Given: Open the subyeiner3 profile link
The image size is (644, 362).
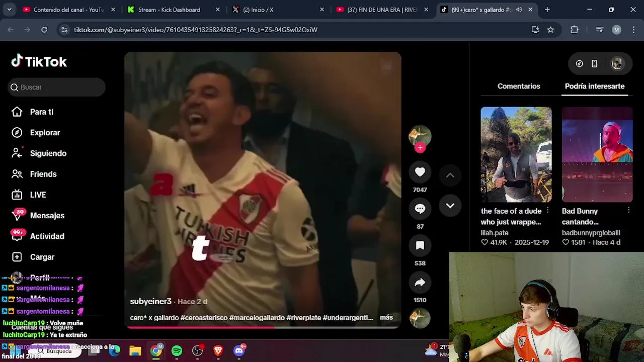Looking at the screenshot, I should (150, 301).
